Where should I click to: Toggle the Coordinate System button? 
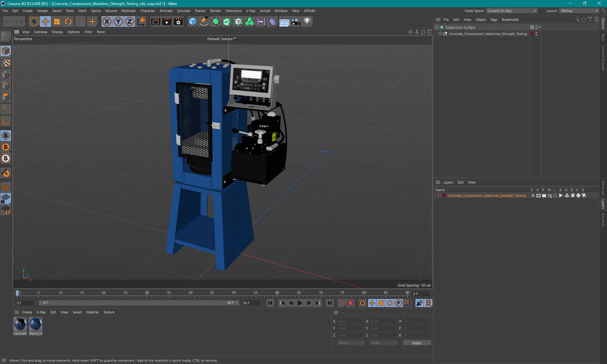141,21
